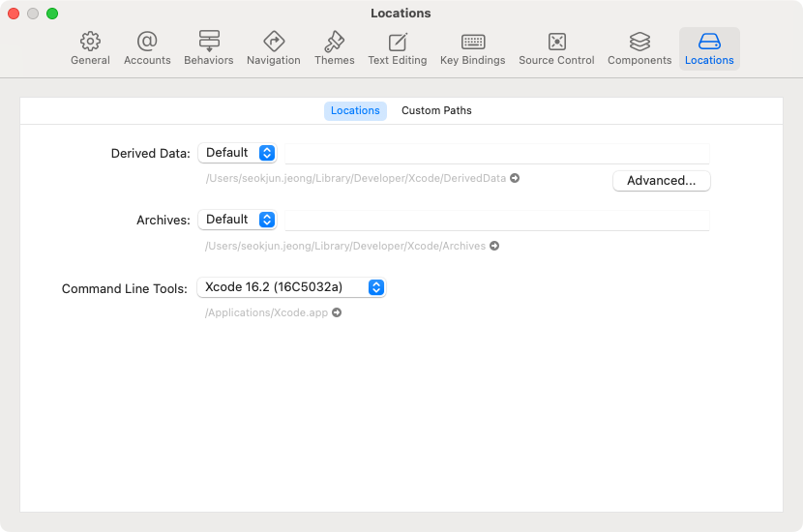803x532 pixels.
Task: Zoom the window with green button
Action: point(52,14)
